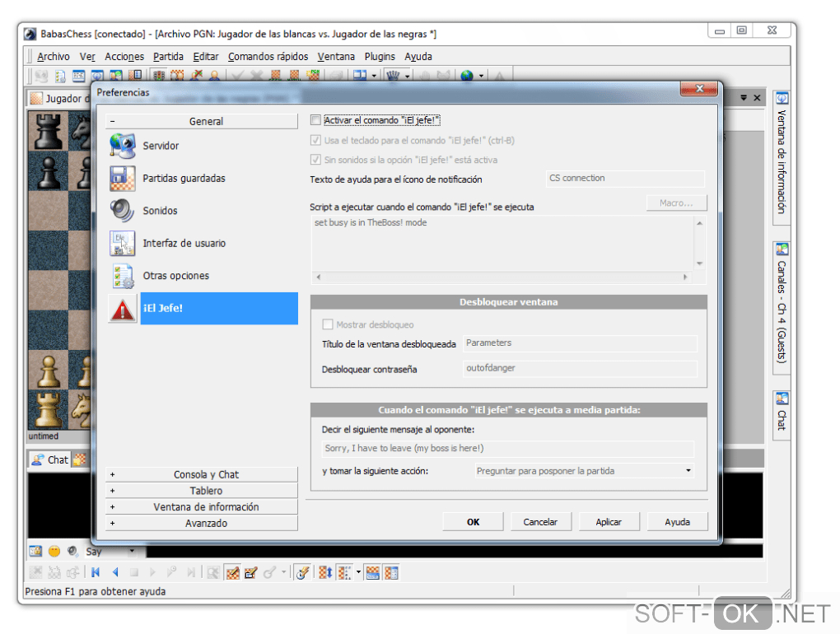Open the Ver menu
Viewport: 840px width, 634px height.
click(x=87, y=56)
